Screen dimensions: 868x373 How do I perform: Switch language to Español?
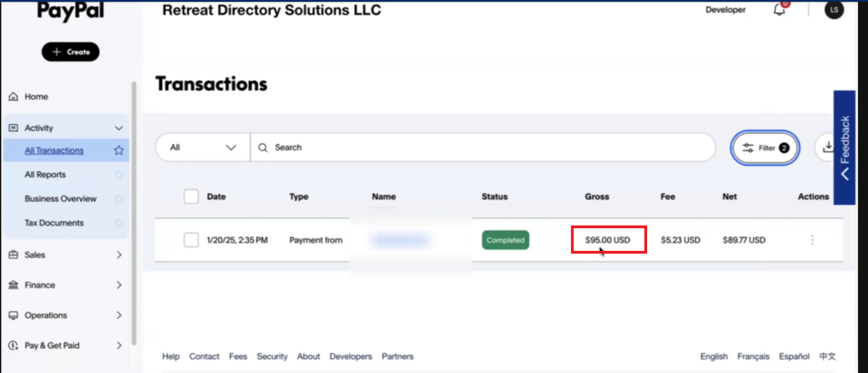(x=794, y=356)
